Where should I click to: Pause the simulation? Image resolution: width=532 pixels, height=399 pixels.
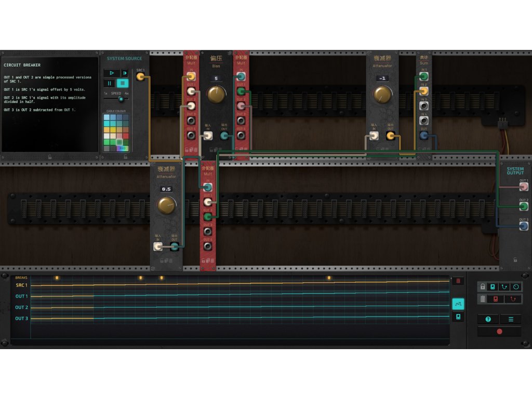coord(110,83)
